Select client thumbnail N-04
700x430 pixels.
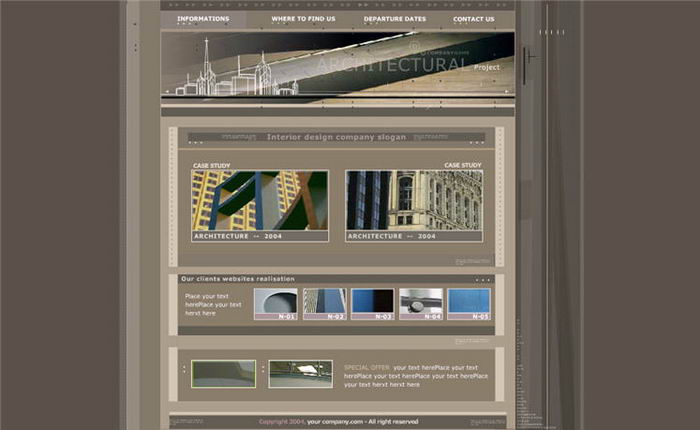click(420, 304)
